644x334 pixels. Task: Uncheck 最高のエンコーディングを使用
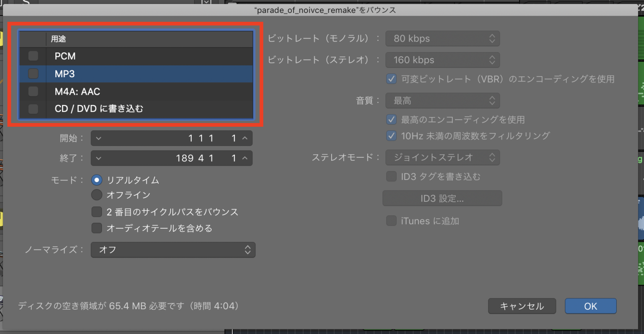(391, 119)
